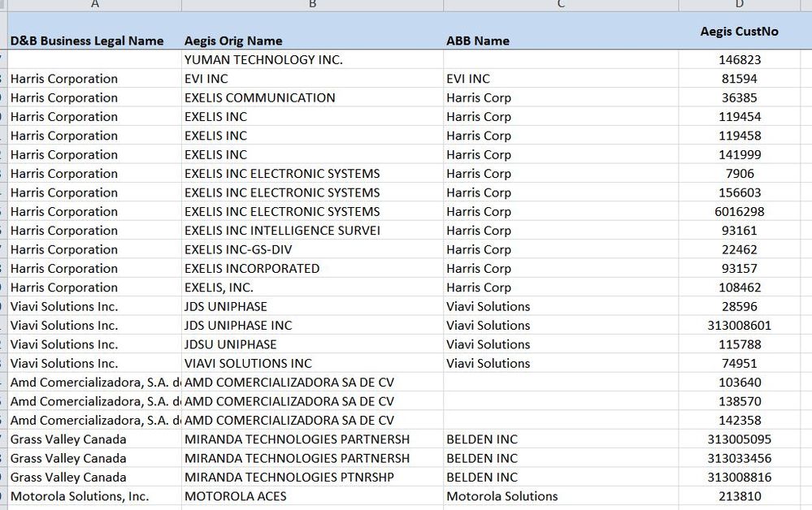Click the EXELIS COMMUNICATION cell
The height and width of the screenshot is (510, 812).
312,97
